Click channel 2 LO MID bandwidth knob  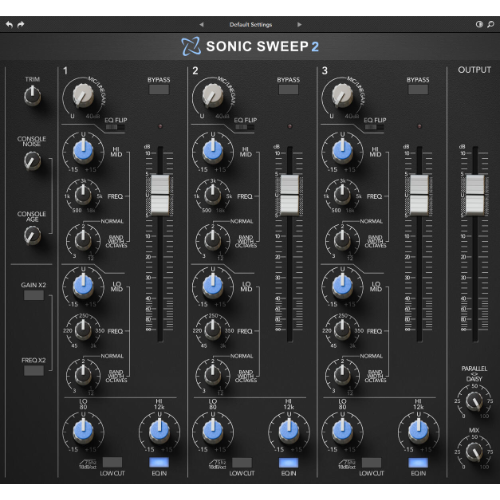[213, 374]
